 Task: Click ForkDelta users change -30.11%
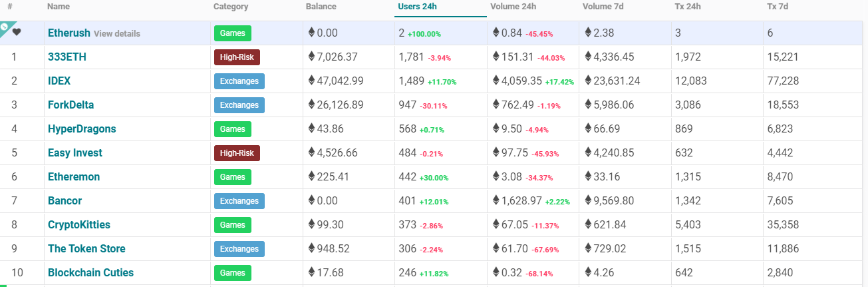[434, 106]
